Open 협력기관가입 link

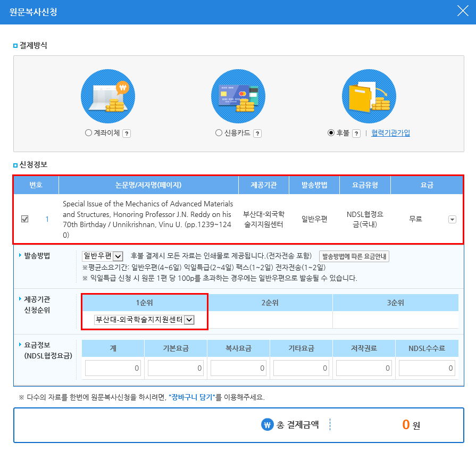[390, 133]
